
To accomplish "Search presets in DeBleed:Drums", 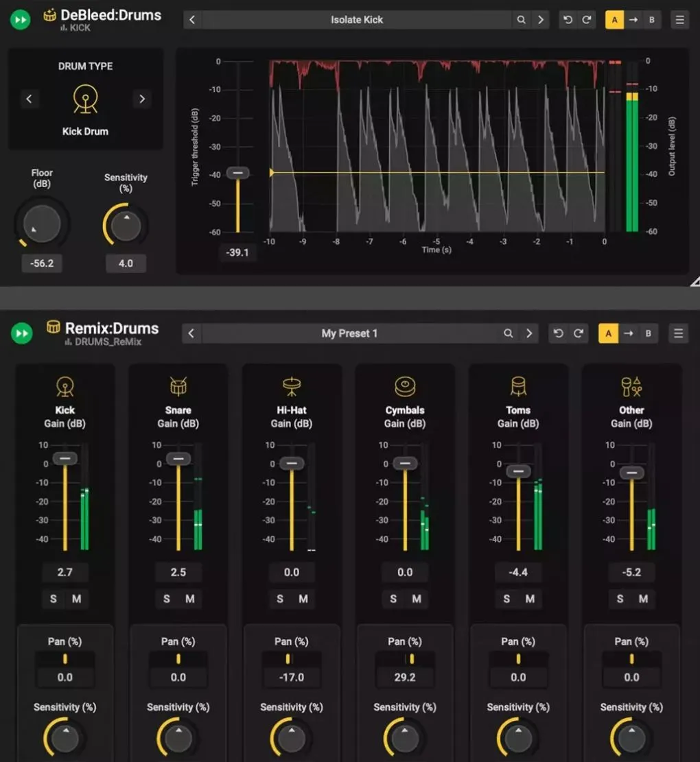I will click(x=521, y=20).
